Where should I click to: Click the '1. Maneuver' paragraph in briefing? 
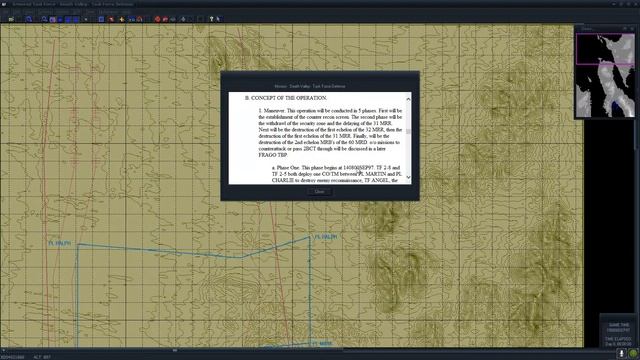pyautogui.click(x=330, y=133)
